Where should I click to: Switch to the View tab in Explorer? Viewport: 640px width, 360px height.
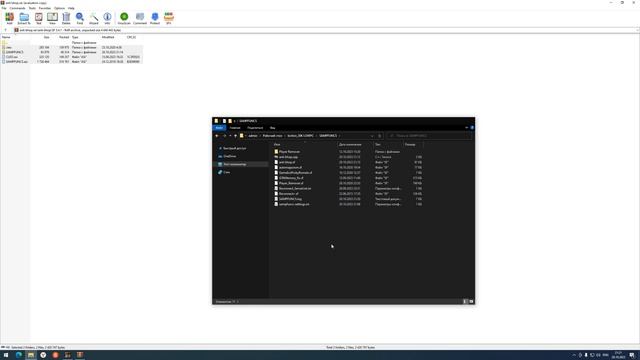[272, 128]
